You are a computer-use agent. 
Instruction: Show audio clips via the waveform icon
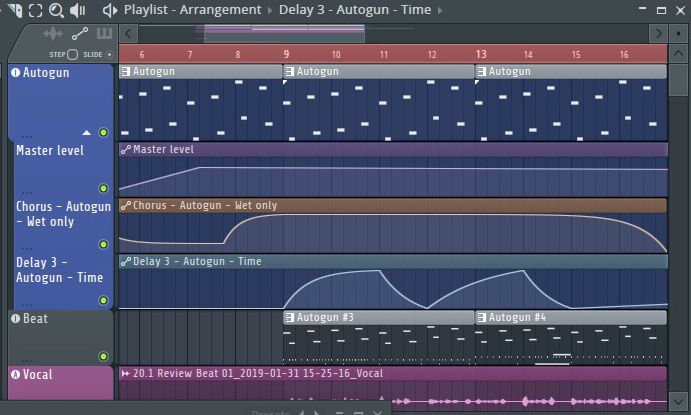click(x=53, y=34)
